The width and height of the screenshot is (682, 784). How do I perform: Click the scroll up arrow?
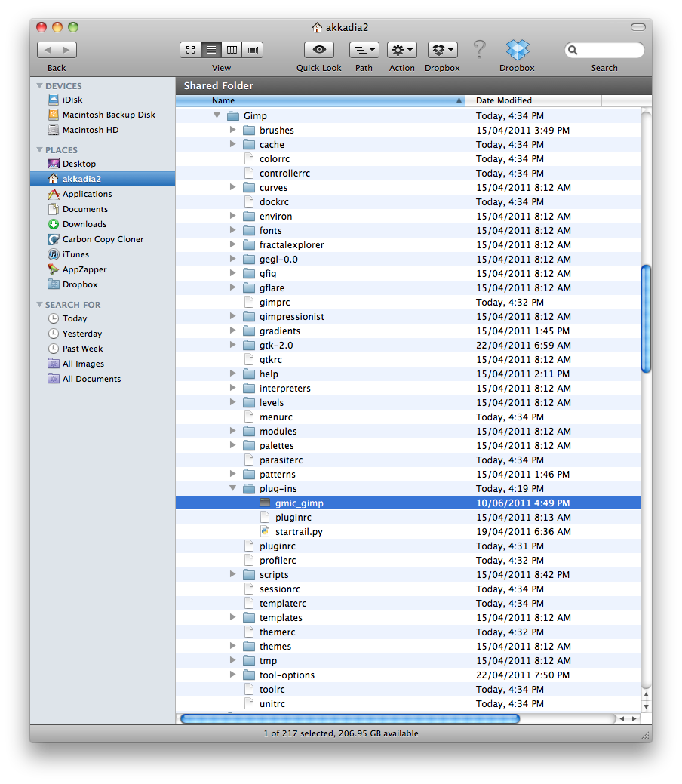click(646, 694)
